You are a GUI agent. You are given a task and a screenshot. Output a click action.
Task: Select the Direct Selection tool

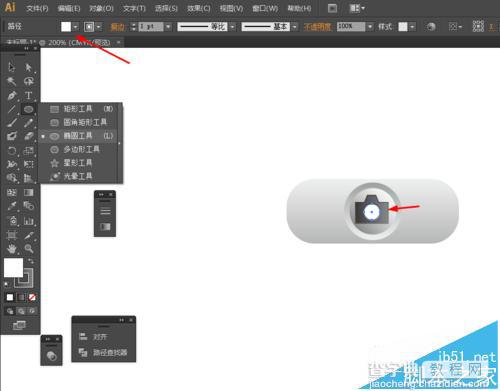(x=28, y=67)
